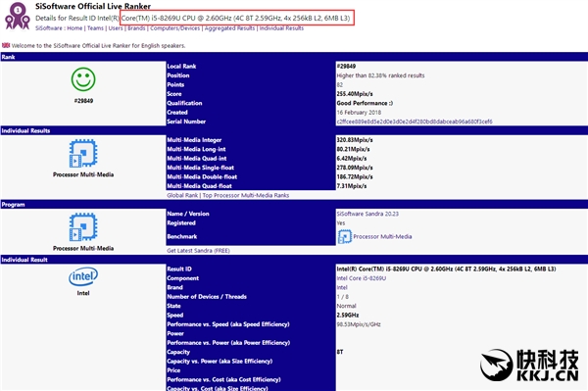Click the Processor Multi-Media icon under Individual Results
The height and width of the screenshot is (391, 588).
point(83,153)
